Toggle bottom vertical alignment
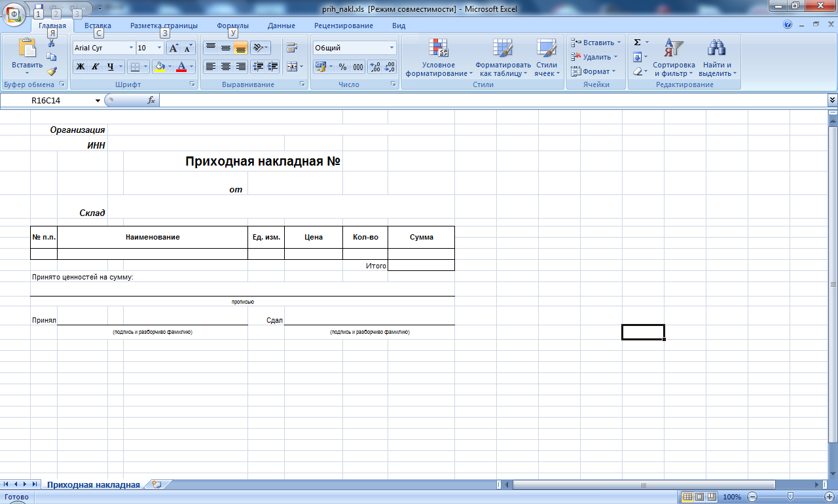This screenshot has height=504, width=838. pyautogui.click(x=240, y=47)
